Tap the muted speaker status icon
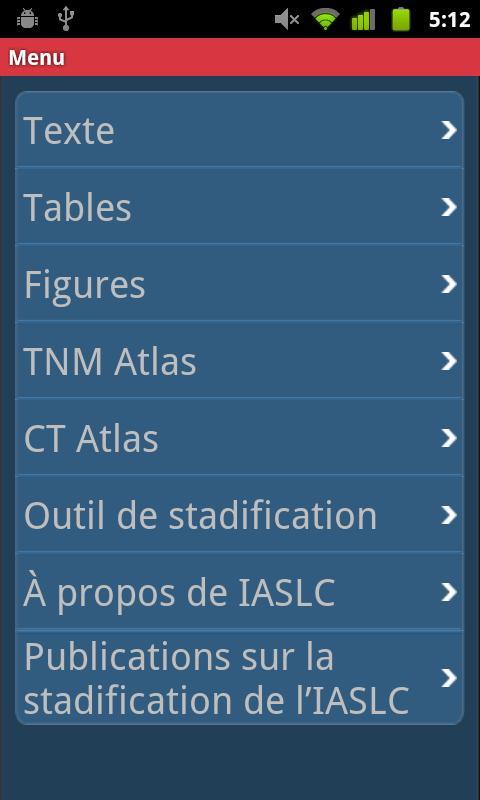This screenshot has width=480, height=800. point(287,19)
